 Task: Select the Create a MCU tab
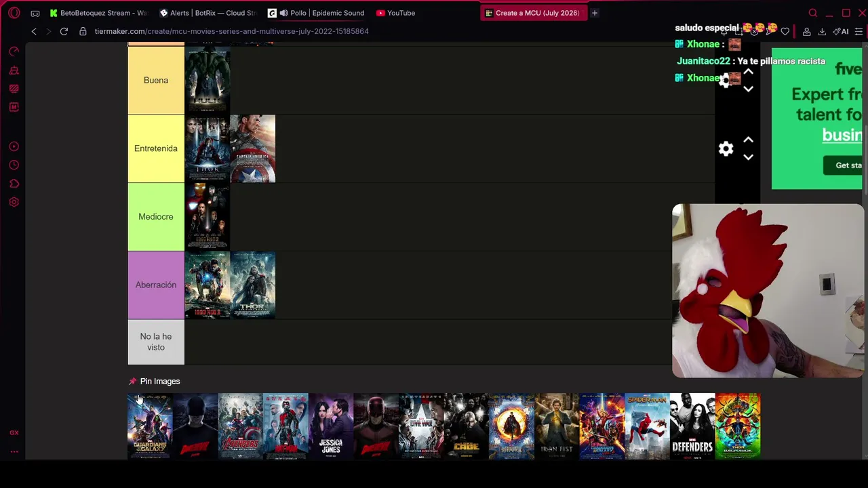click(534, 13)
